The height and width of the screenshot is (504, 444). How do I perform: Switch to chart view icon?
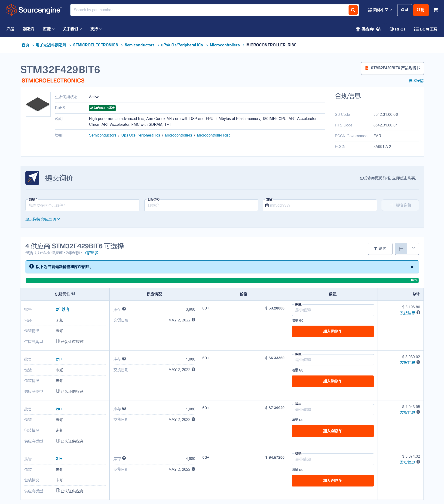413,249
